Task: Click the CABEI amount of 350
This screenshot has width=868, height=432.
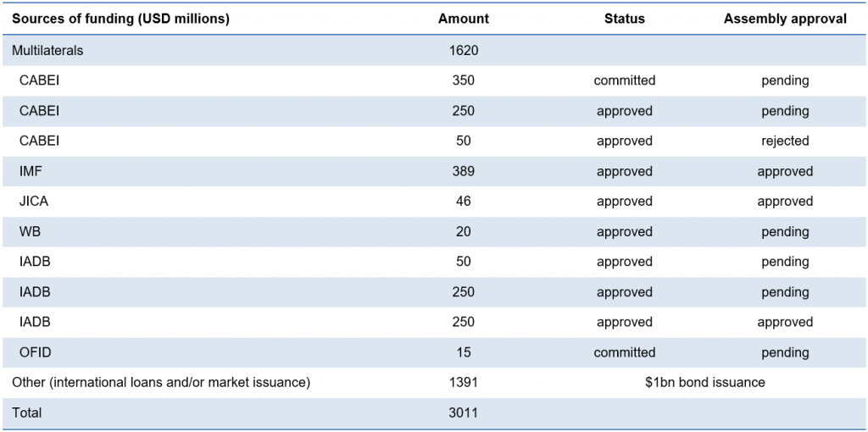Action: tap(464, 80)
